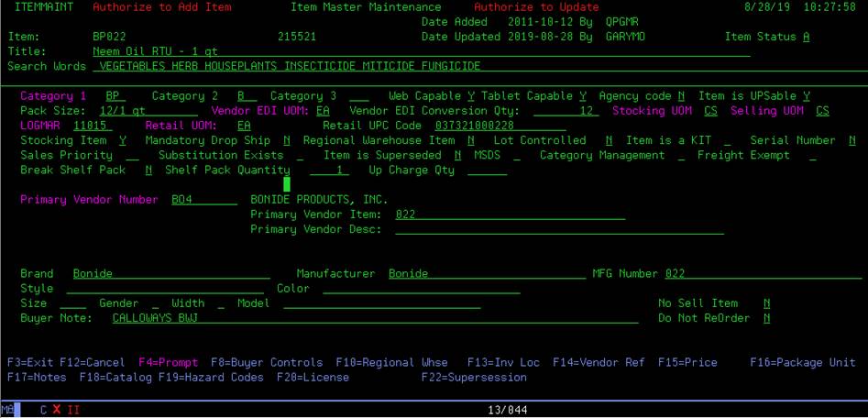Select the Primary Vendor Number field B04
The width and height of the screenshot is (868, 418).
(x=203, y=200)
